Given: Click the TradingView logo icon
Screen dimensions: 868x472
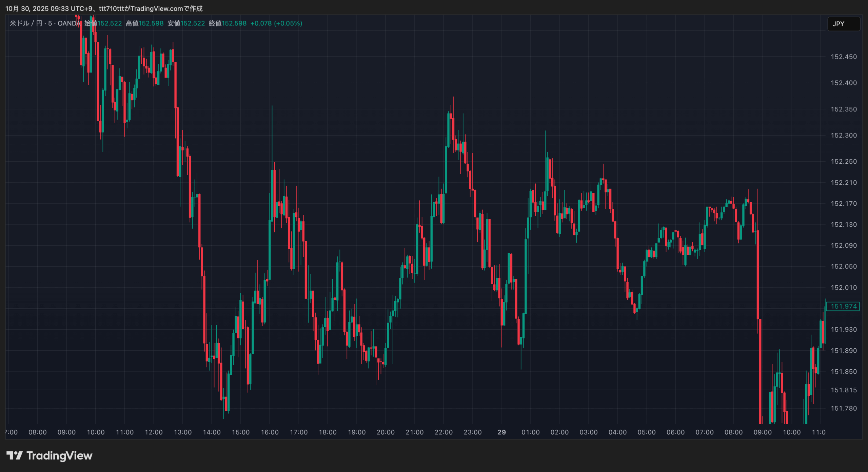Looking at the screenshot, I should pyautogui.click(x=14, y=455).
